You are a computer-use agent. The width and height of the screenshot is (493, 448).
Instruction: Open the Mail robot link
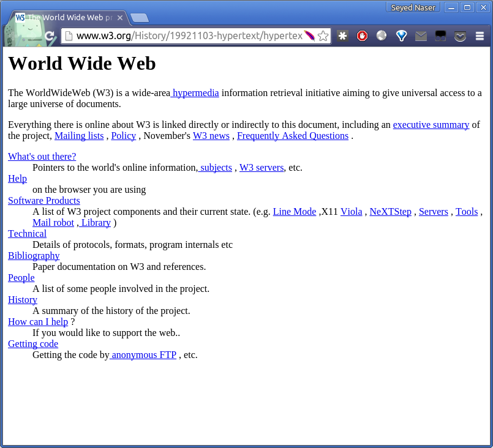click(53, 223)
